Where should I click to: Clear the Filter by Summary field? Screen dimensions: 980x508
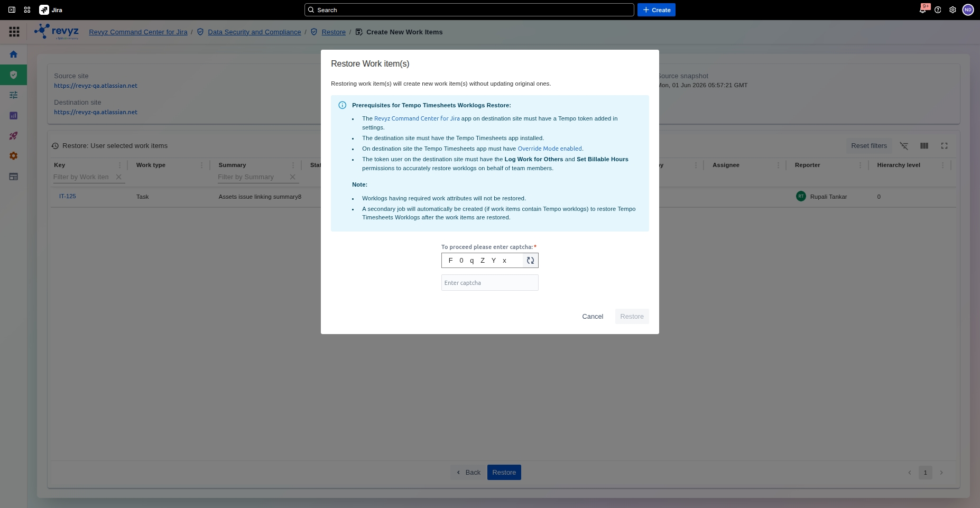click(x=293, y=177)
